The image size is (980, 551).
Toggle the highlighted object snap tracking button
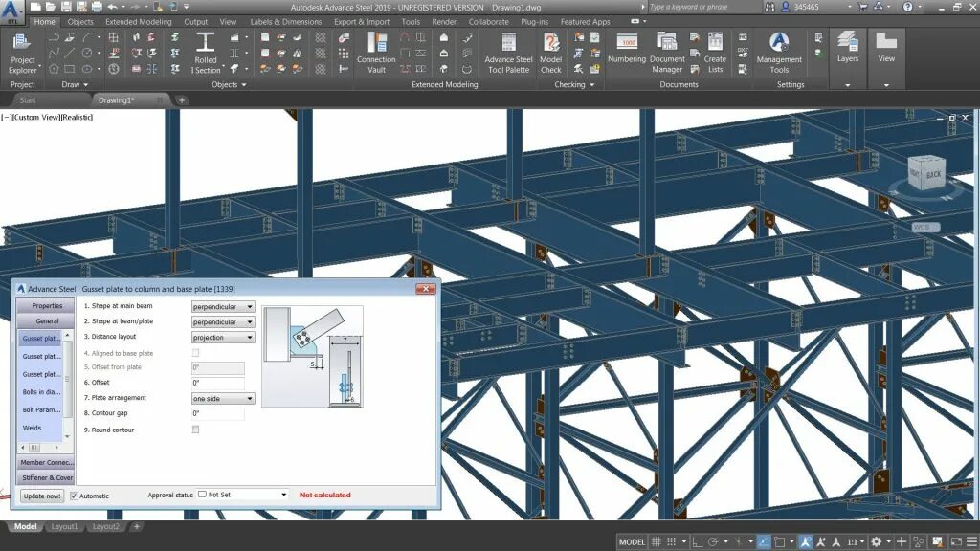(763, 541)
